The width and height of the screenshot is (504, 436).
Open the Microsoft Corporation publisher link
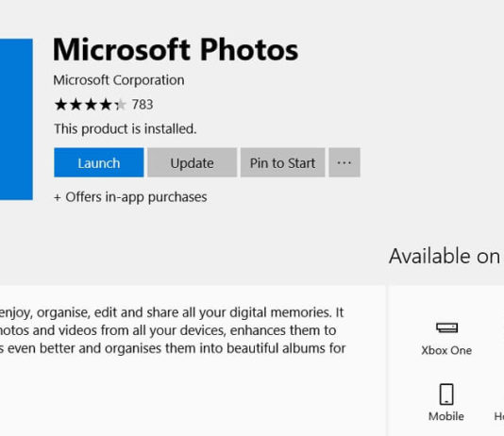119,80
